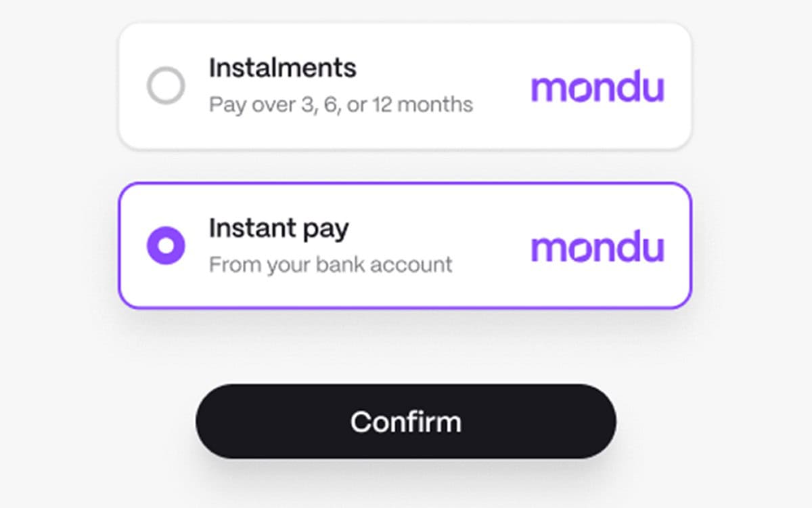This screenshot has width=812, height=508.
Task: Click the grey ring of unselected radio
Action: click(x=166, y=85)
